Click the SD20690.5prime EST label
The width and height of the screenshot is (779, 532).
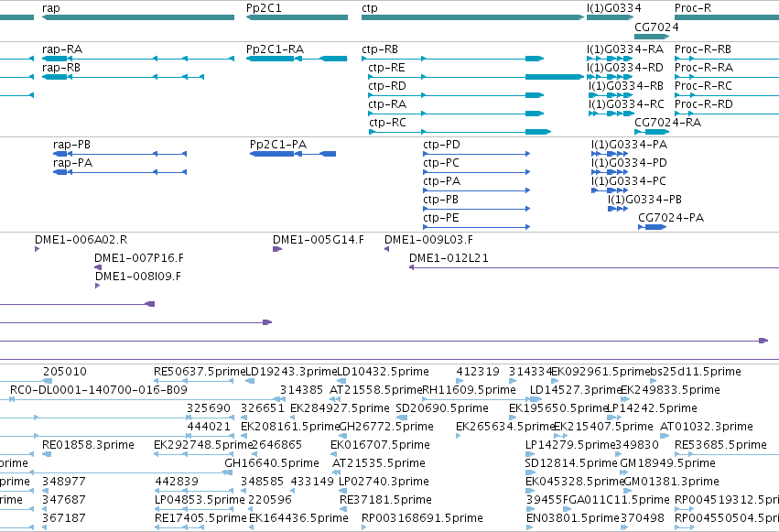click(x=442, y=408)
